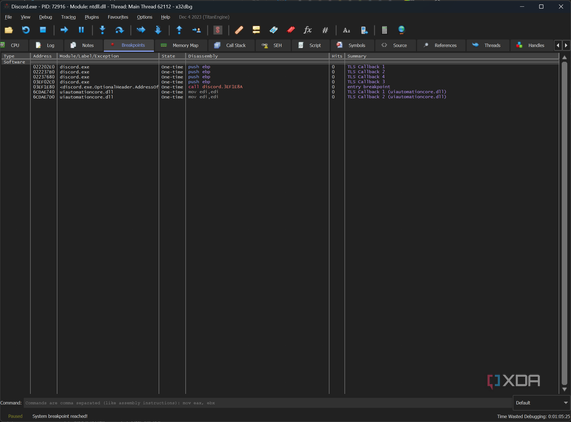
Task: Switch to the References tab
Action: tap(441, 45)
